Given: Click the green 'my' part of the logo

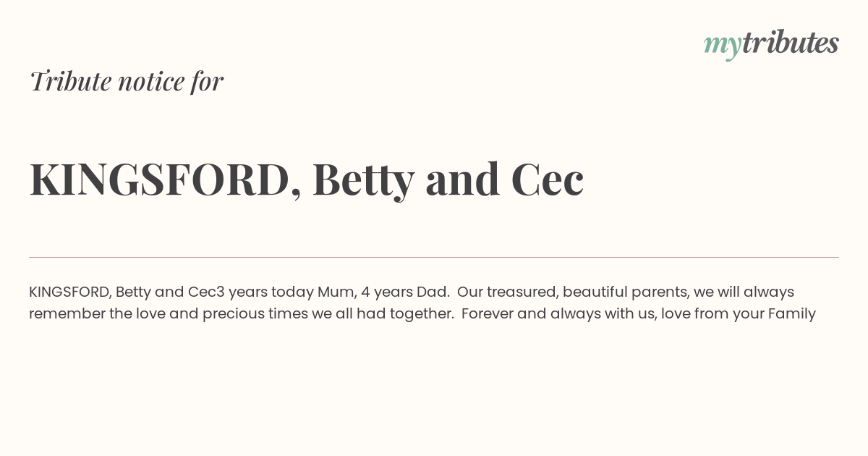Looking at the screenshot, I should click(x=722, y=46).
